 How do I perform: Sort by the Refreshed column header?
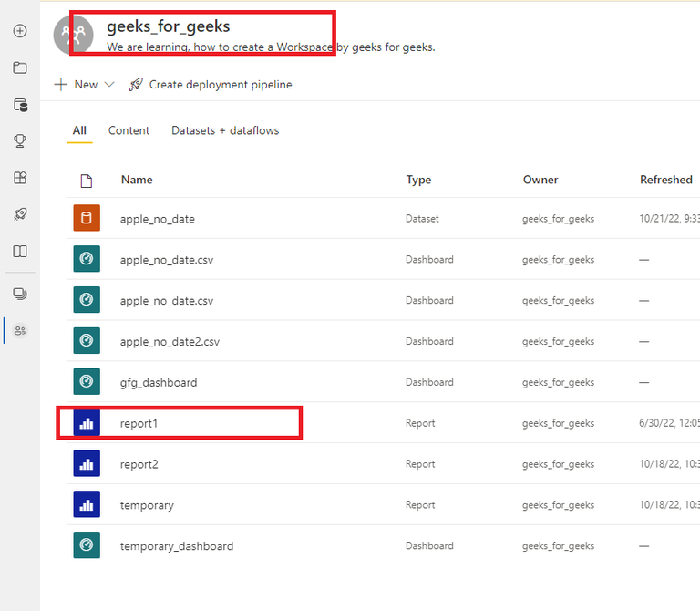(666, 180)
